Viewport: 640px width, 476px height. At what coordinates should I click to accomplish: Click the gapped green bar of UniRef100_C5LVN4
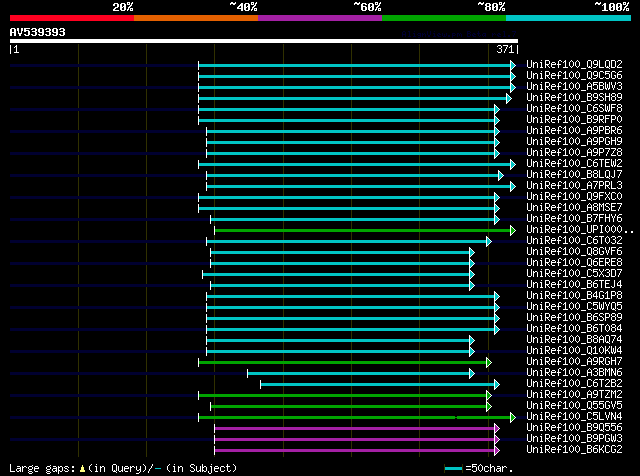[355, 418]
